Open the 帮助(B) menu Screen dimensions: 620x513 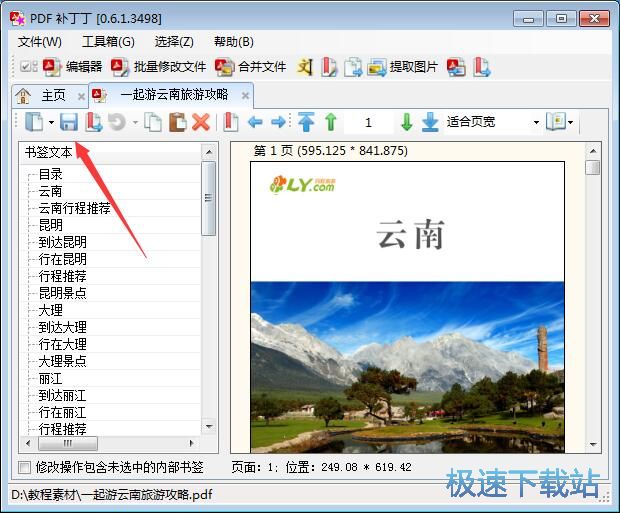coord(234,42)
